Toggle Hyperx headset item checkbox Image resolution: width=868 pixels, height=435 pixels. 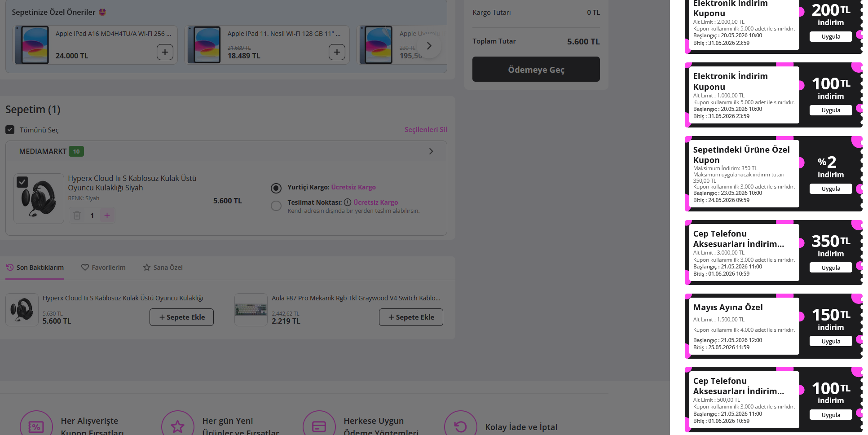pyautogui.click(x=22, y=182)
